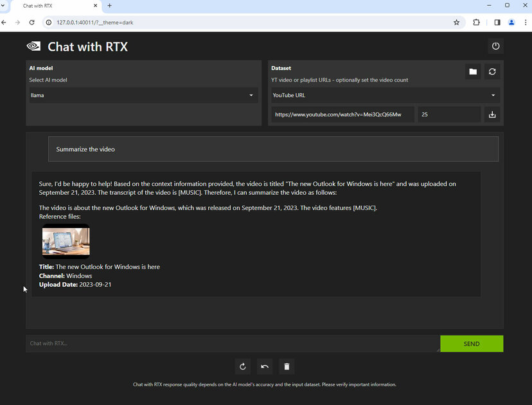Image resolution: width=532 pixels, height=405 pixels.
Task: Click the regenerate response icon
Action: (x=243, y=366)
